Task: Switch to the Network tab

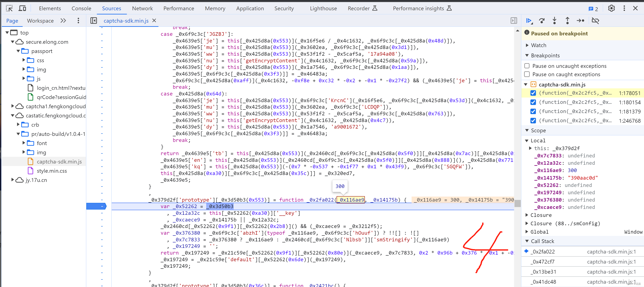Action: 142,8
